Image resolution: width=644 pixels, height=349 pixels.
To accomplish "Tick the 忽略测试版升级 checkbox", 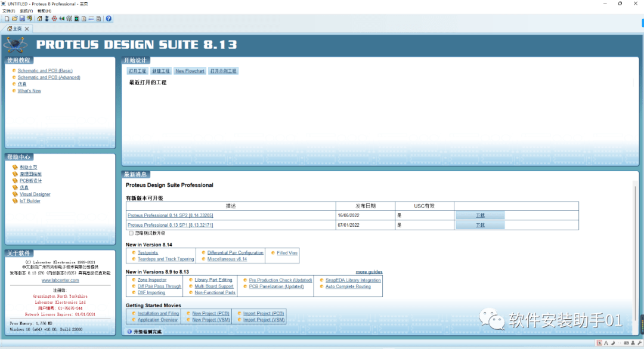I will 131,233.
